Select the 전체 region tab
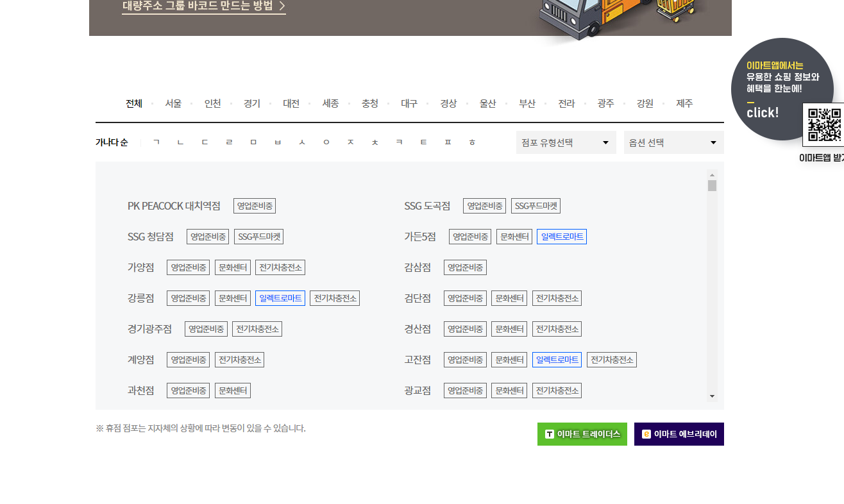This screenshot has width=844, height=504. (x=134, y=103)
